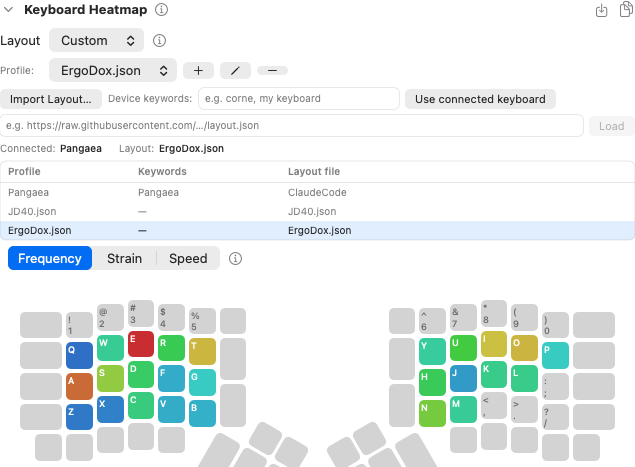
Task: Click the green D key
Action: tap(141, 375)
